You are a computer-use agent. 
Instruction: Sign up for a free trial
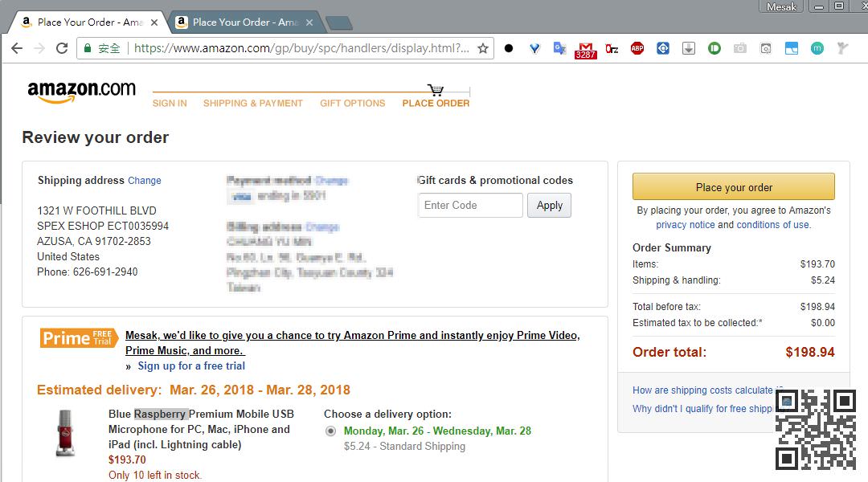(x=191, y=366)
